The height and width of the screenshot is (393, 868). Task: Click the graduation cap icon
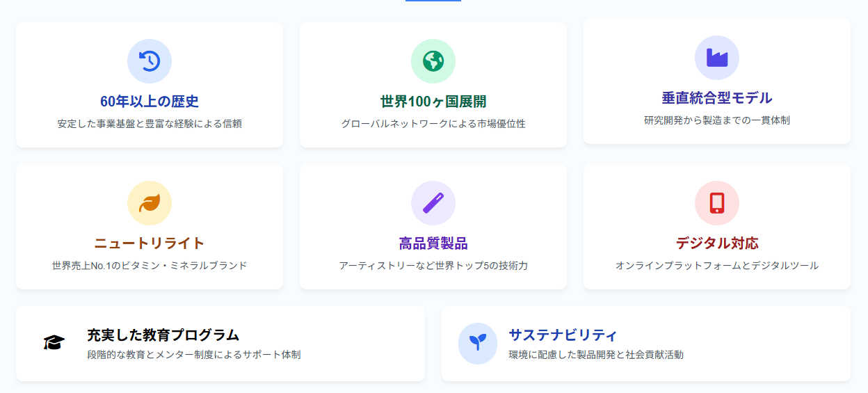[54, 343]
